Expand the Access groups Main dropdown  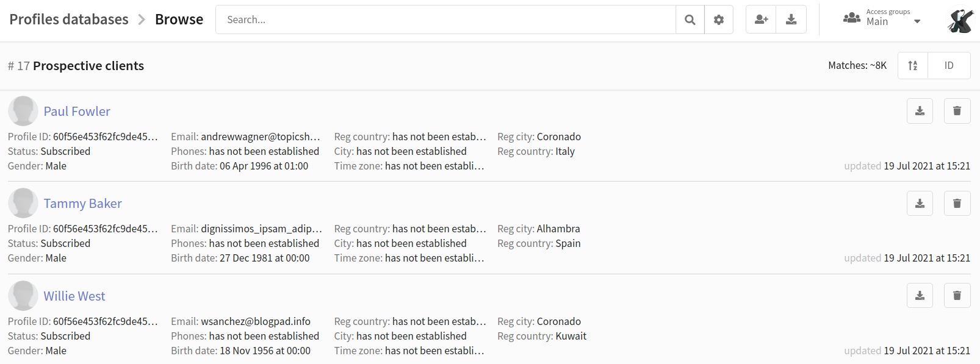(882, 18)
